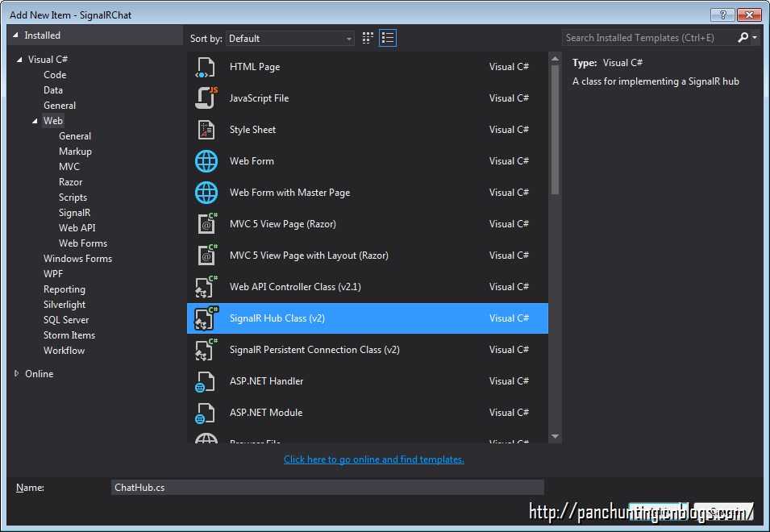This screenshot has width=770, height=532.
Task: Select SignalR under the Web category
Action: tap(75, 213)
